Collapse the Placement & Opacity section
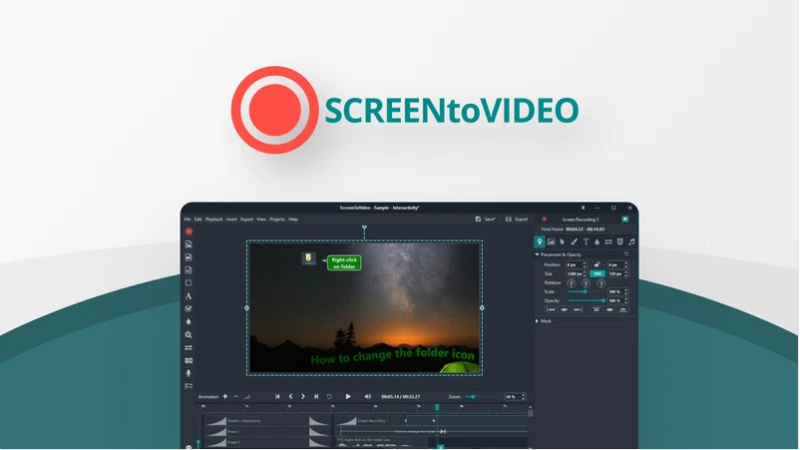Screen dimensions: 800x450 point(537,254)
